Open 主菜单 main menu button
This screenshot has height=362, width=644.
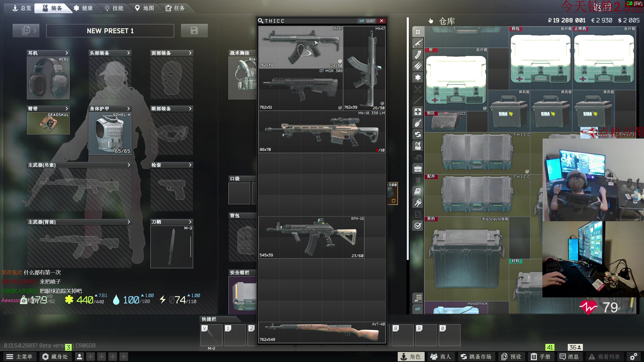pyautogui.click(x=20, y=356)
